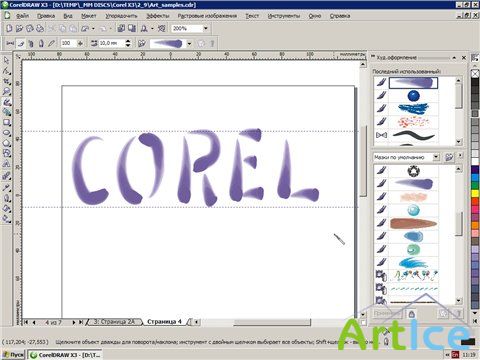Open the Мазки по умолчанию dropdown

point(436,157)
